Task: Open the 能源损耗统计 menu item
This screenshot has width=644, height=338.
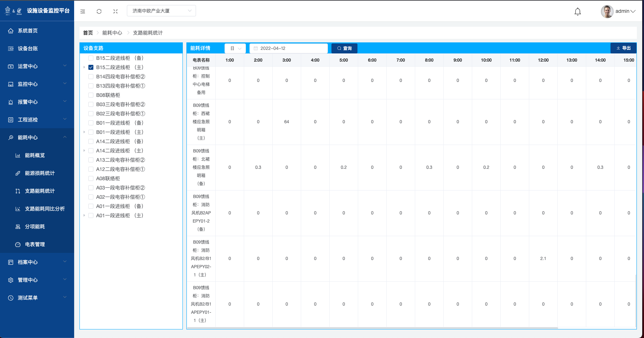Action: click(x=40, y=173)
